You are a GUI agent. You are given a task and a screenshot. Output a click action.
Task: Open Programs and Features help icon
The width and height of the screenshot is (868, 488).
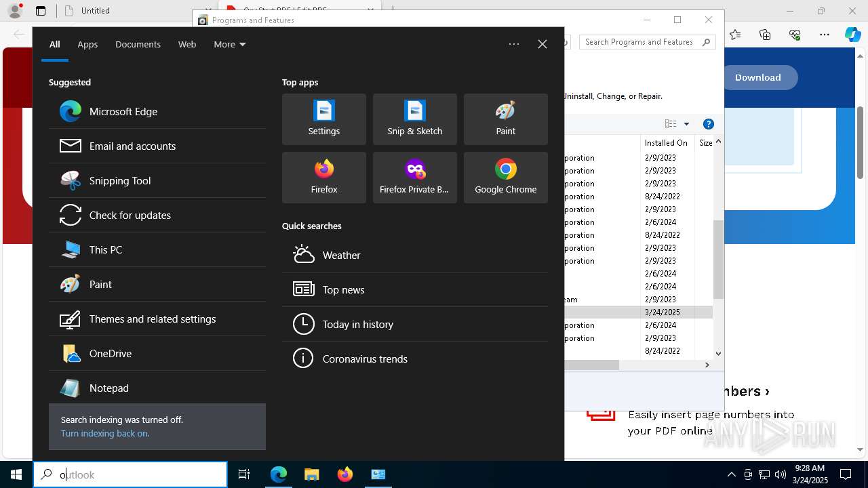[709, 124]
